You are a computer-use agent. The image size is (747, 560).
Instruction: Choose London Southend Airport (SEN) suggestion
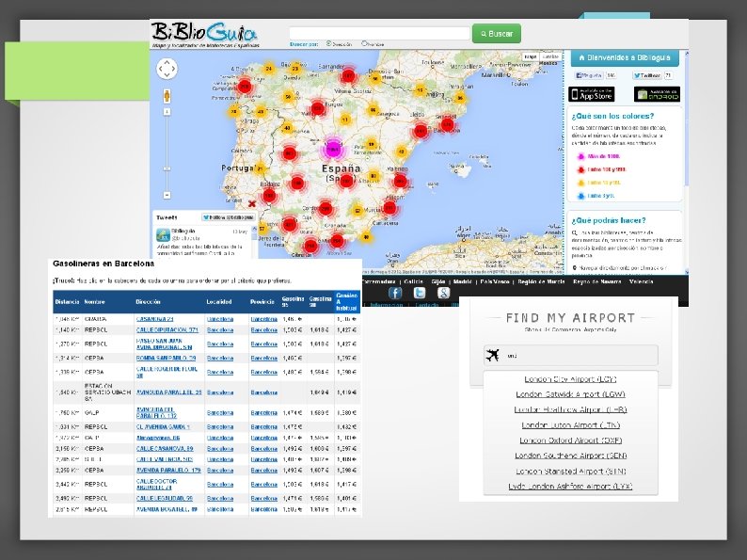coord(570,456)
